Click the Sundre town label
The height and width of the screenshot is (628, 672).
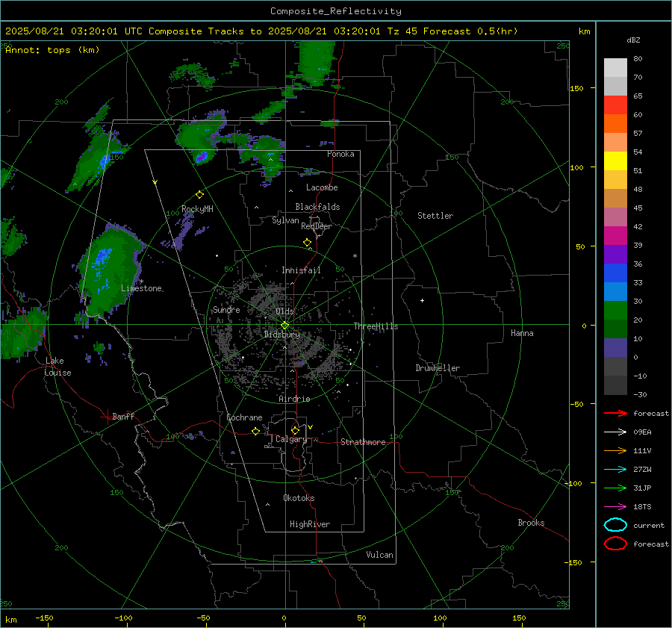tap(226, 309)
